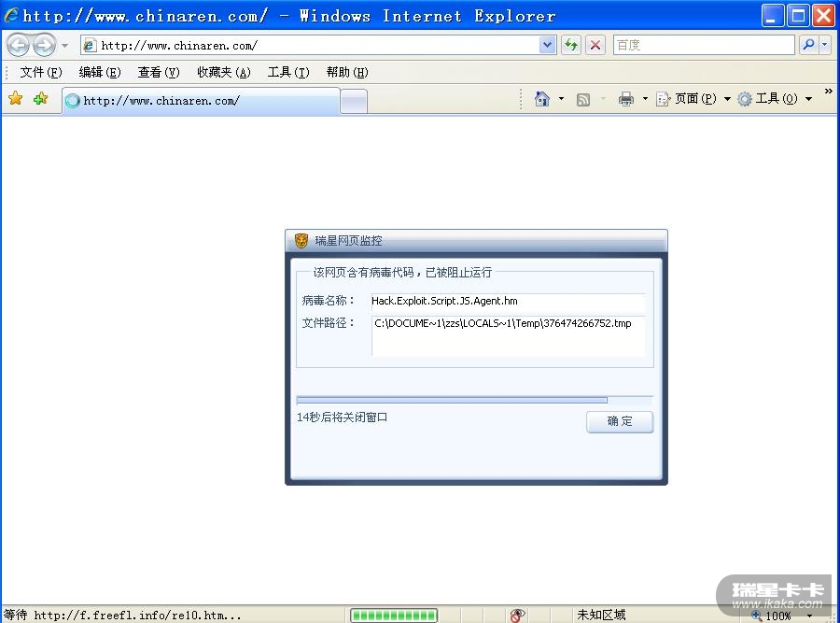Open the 文件(F) menu

[x=41, y=72]
